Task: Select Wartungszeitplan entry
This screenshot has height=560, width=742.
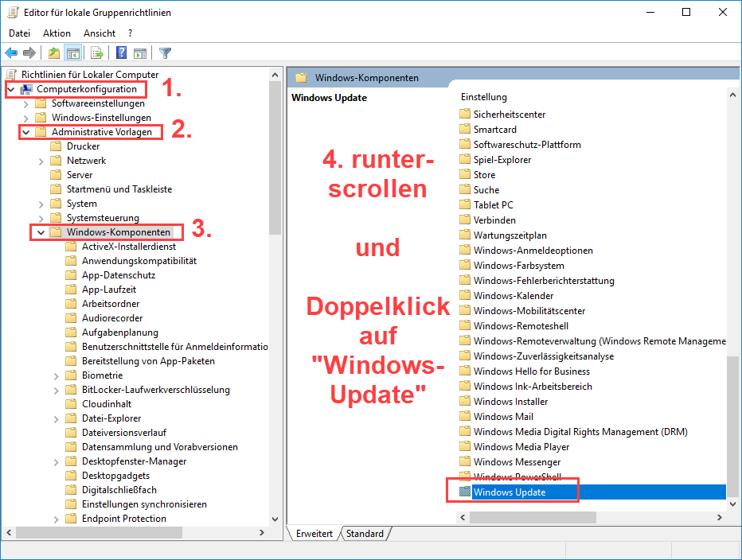Action: (x=510, y=235)
